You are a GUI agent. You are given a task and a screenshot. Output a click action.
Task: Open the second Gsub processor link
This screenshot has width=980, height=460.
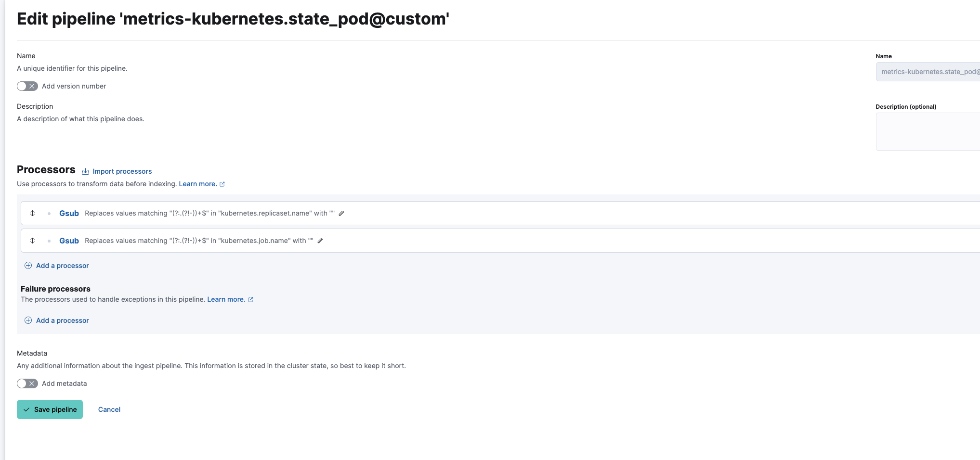pyautogui.click(x=69, y=241)
